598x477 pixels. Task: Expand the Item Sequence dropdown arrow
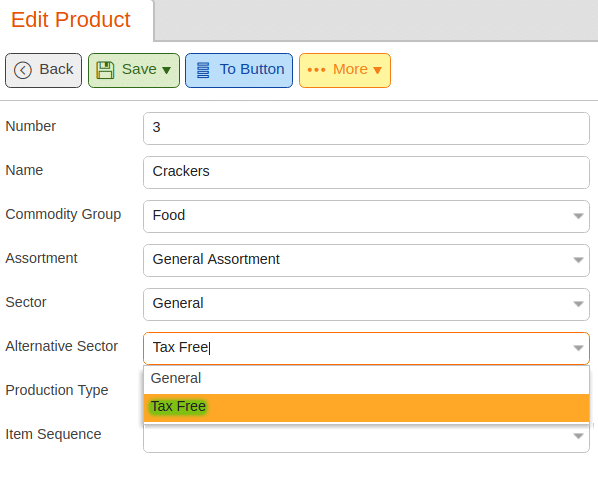(x=578, y=436)
